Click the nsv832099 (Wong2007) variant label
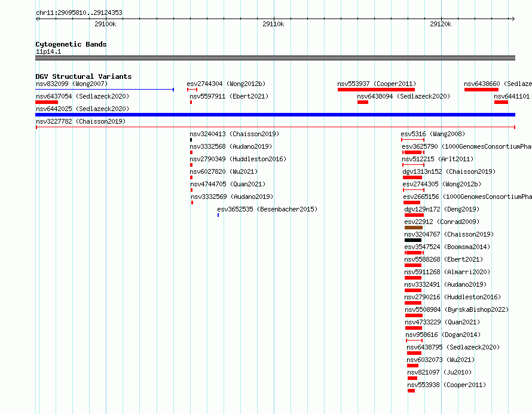This screenshot has height=414, width=532. 72,84
